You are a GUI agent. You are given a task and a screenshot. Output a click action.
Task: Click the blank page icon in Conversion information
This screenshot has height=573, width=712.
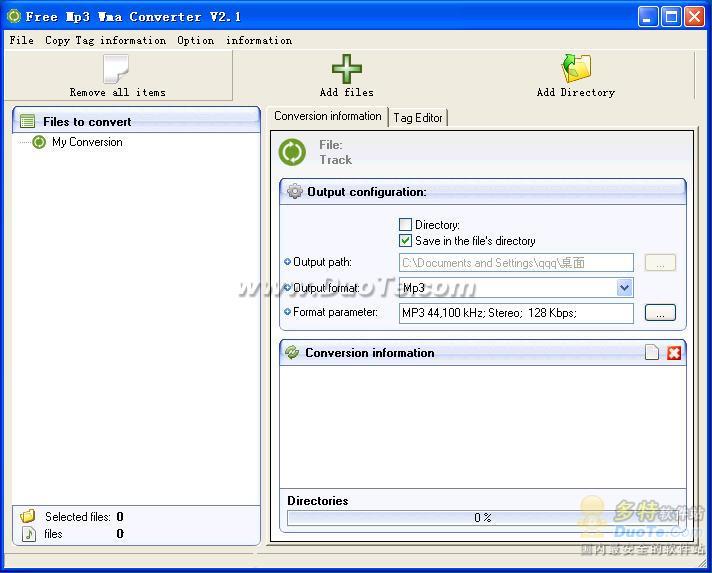(652, 352)
